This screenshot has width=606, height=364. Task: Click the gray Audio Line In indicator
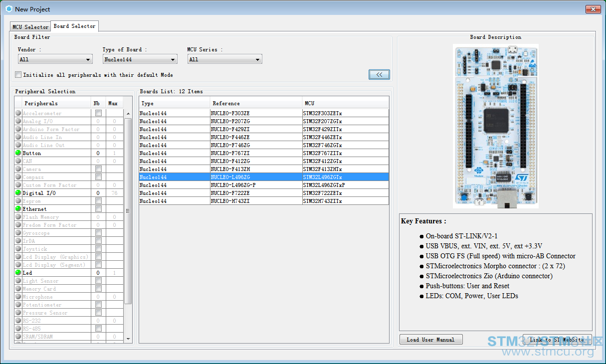pos(18,137)
